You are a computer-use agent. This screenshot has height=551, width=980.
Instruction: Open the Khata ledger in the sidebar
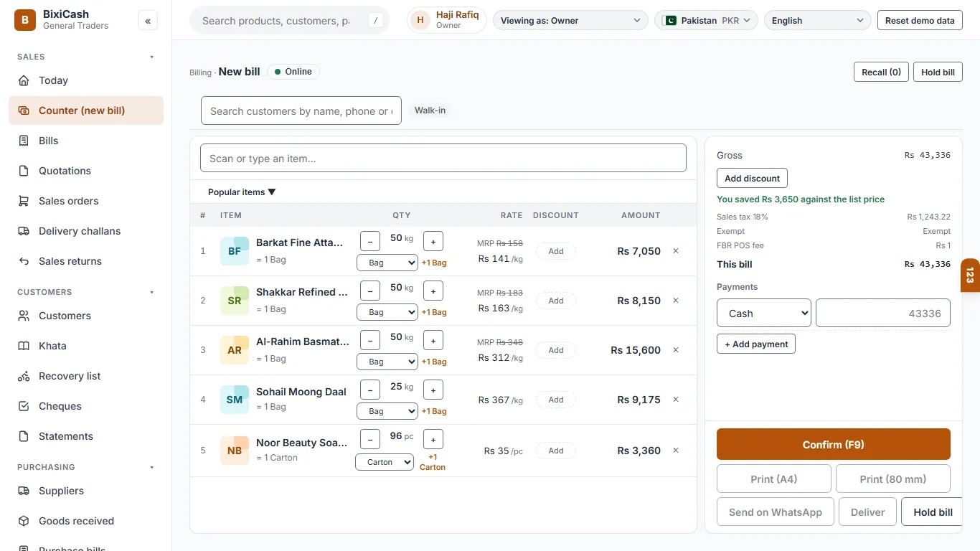click(86, 346)
